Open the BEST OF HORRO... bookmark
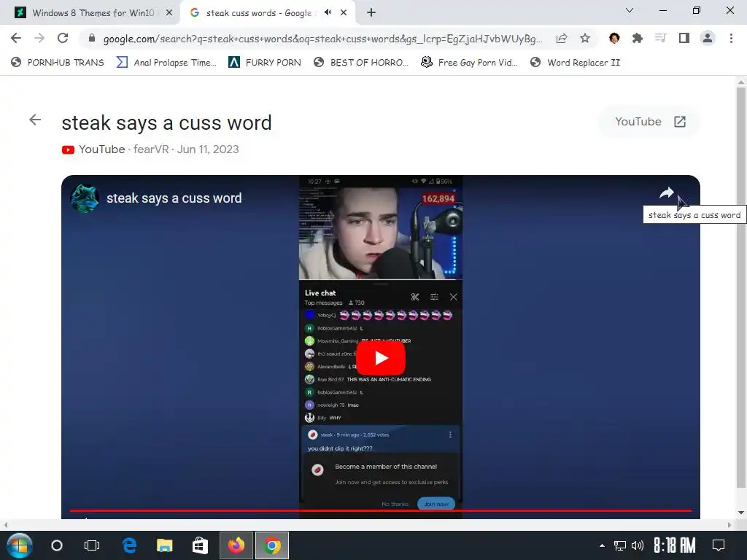The height and width of the screenshot is (560, 747). click(x=361, y=63)
